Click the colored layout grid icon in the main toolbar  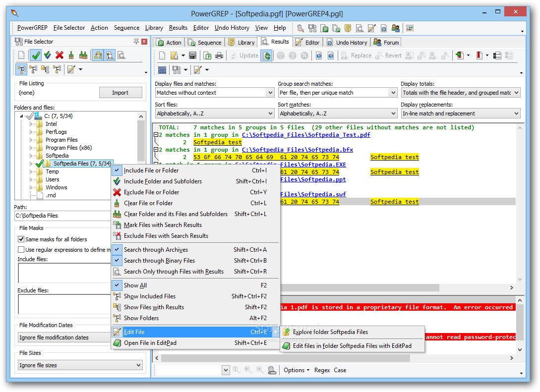(x=410, y=28)
